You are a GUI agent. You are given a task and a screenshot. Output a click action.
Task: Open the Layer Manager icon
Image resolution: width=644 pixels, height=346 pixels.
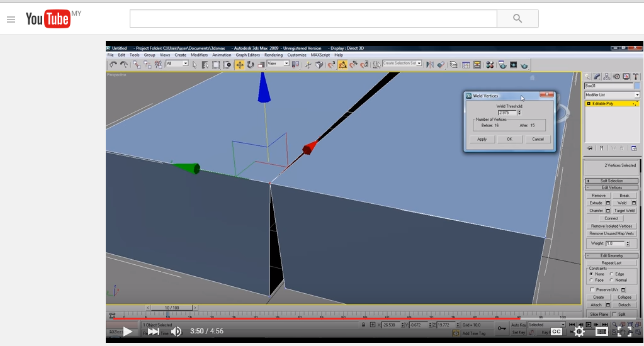point(453,64)
